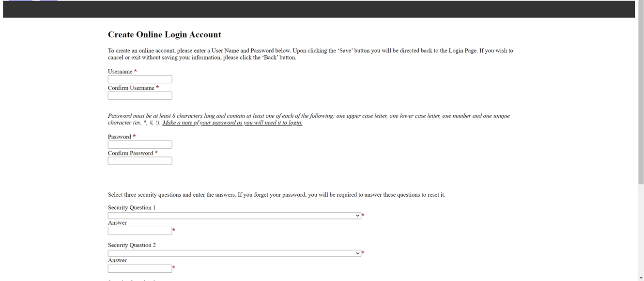This screenshot has height=281, width=644.
Task: Focus the Confirm Username text box
Action: point(139,96)
